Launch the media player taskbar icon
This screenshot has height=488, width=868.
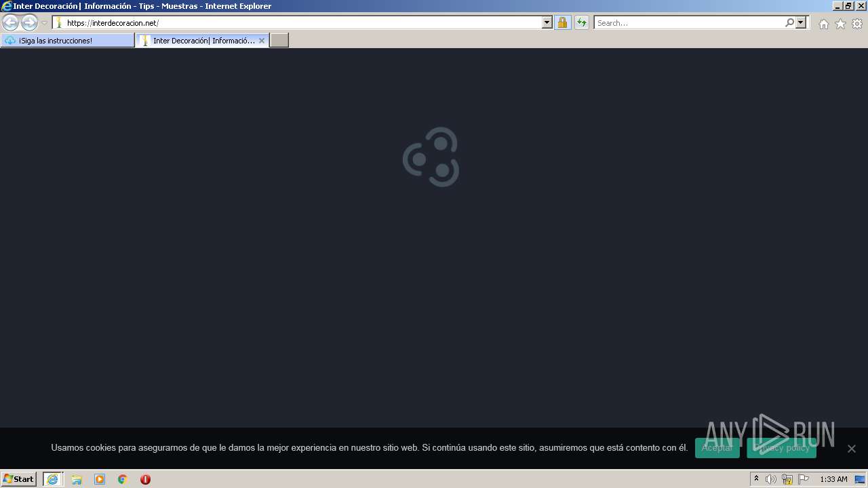pos(100,479)
